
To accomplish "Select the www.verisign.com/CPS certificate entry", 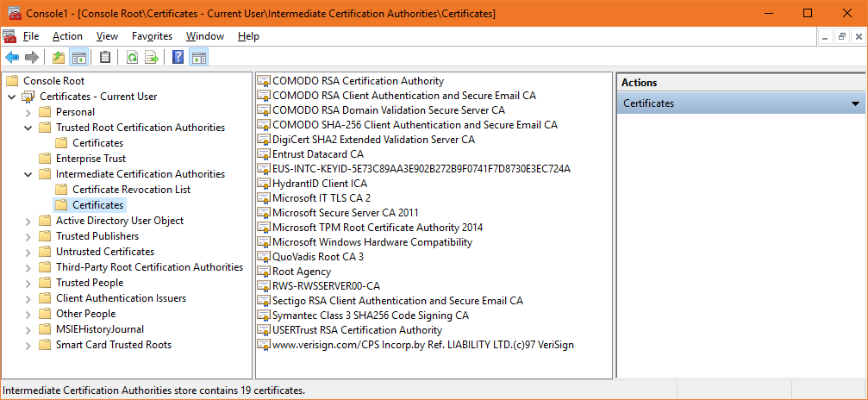I will point(423,345).
